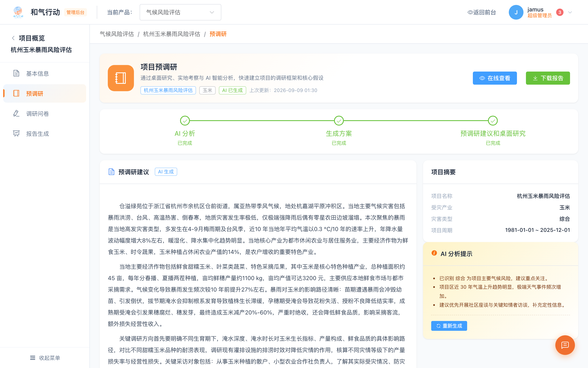The width and height of the screenshot is (588, 368).
Task: Click the 上次更新 timestamp text
Action: tap(283, 90)
